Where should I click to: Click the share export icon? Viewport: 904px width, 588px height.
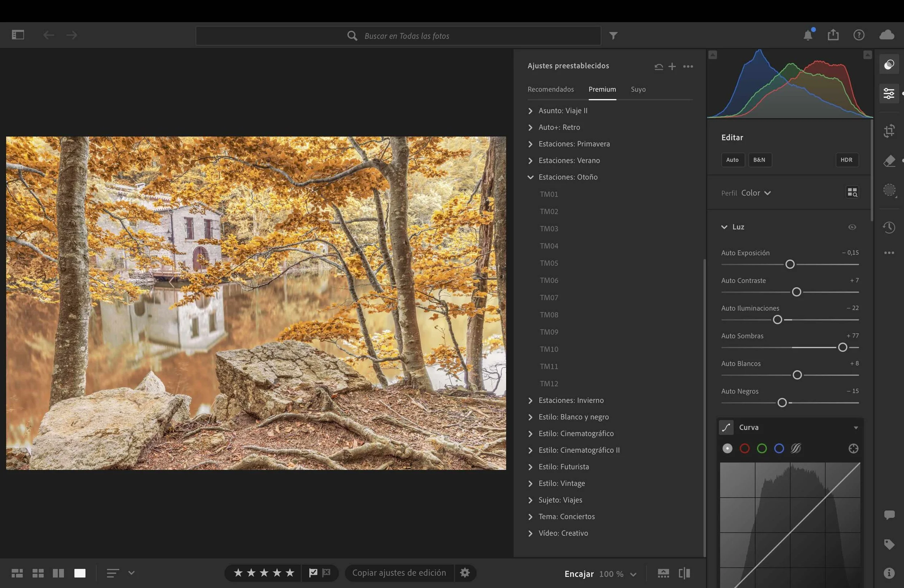[833, 35]
